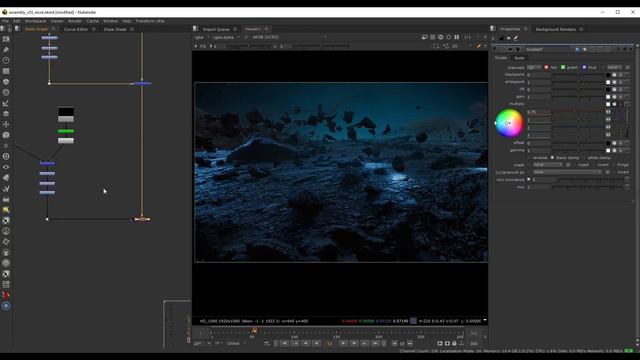This screenshot has width=640, height=360.
Task: Open the Color nodes toolbar menu
Action: (x=6, y=82)
